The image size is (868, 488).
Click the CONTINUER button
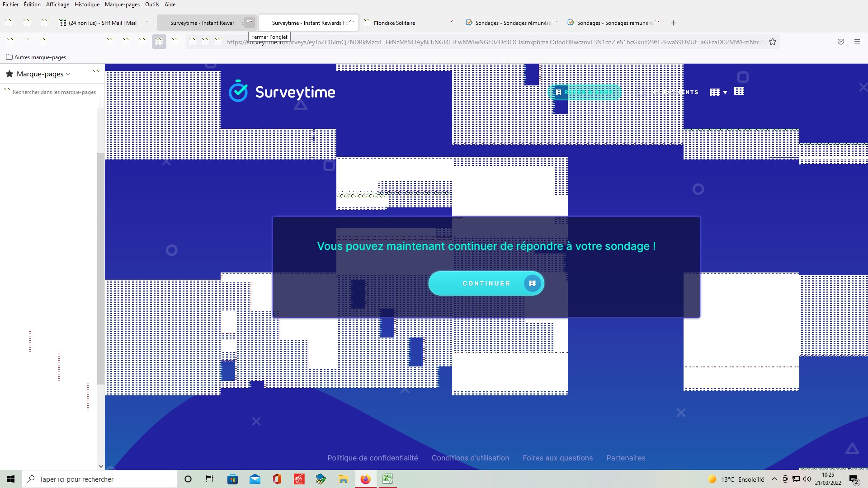(x=486, y=283)
